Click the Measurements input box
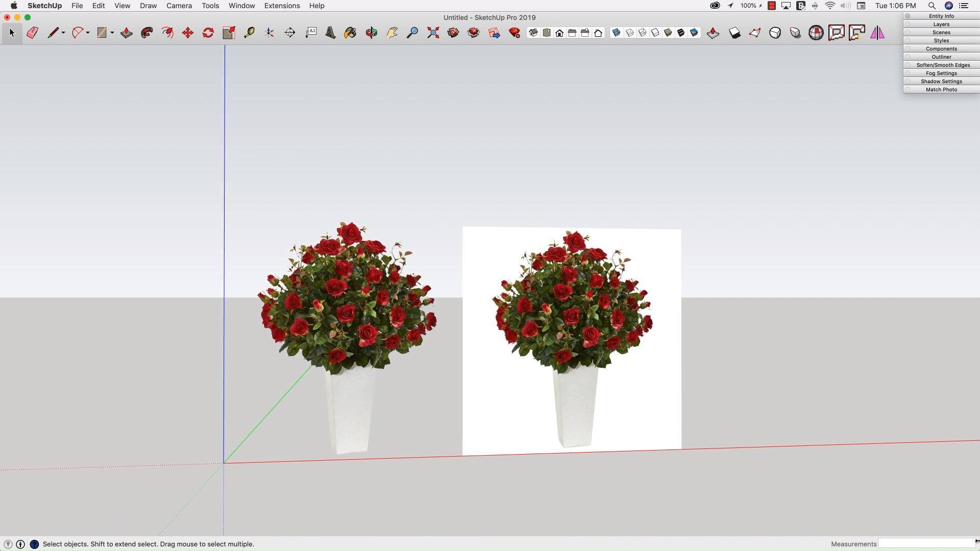 tap(926, 544)
